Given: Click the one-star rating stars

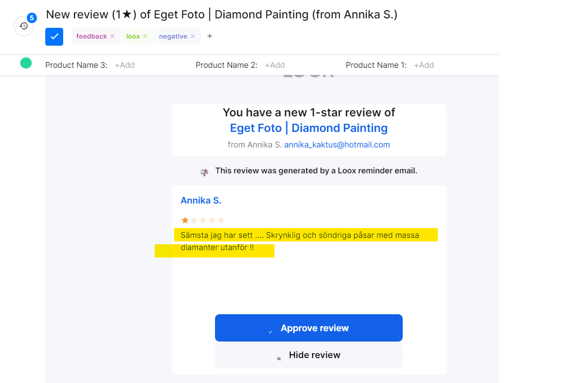Looking at the screenshot, I should 203,220.
